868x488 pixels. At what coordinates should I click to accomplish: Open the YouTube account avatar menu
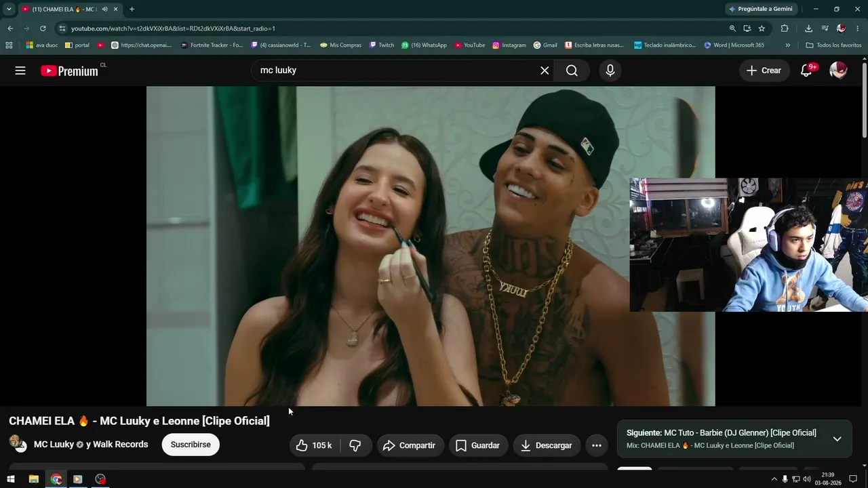pyautogui.click(x=838, y=70)
